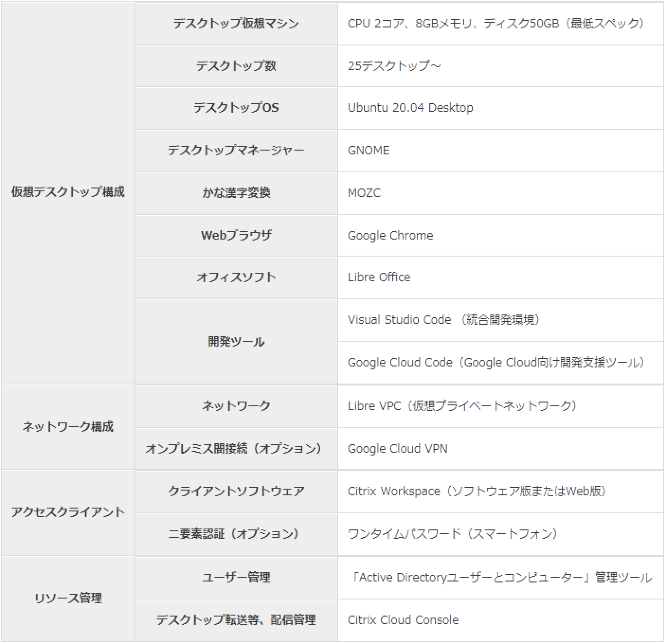Click the Google Cloud Code row
This screenshot has height=644, width=666.
click(x=496, y=362)
